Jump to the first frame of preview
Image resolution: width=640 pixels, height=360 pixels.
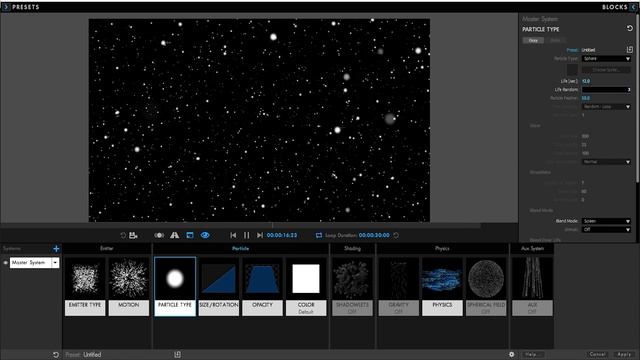(233, 235)
